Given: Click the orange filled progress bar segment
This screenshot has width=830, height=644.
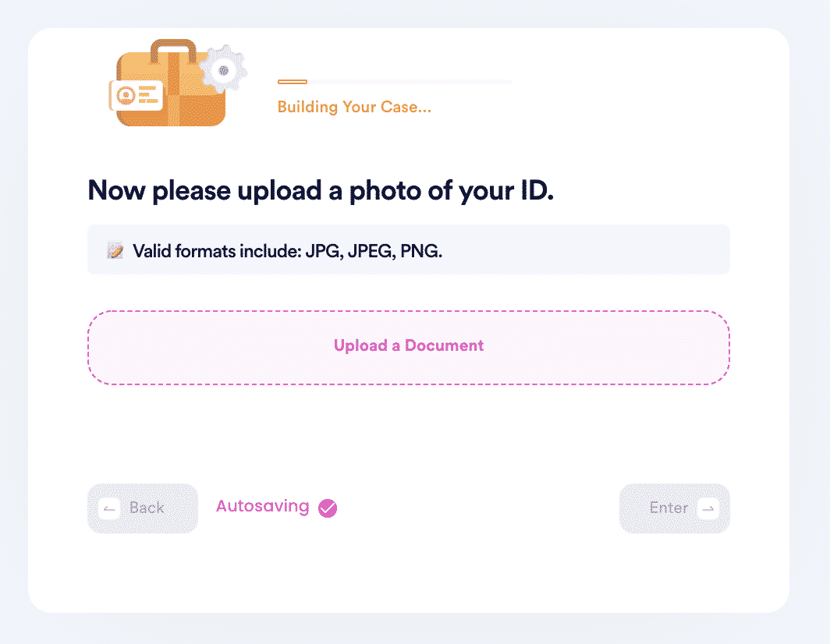Looking at the screenshot, I should click(293, 82).
